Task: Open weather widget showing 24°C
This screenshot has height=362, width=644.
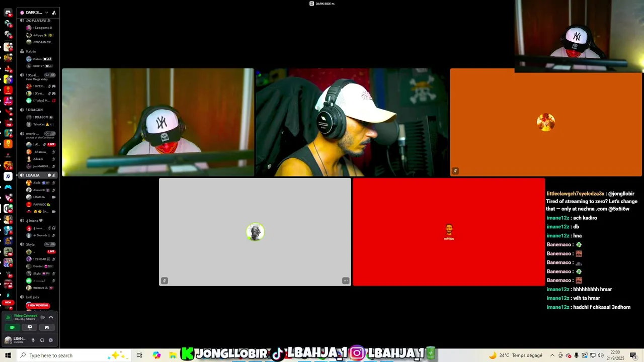Action: click(x=515, y=355)
